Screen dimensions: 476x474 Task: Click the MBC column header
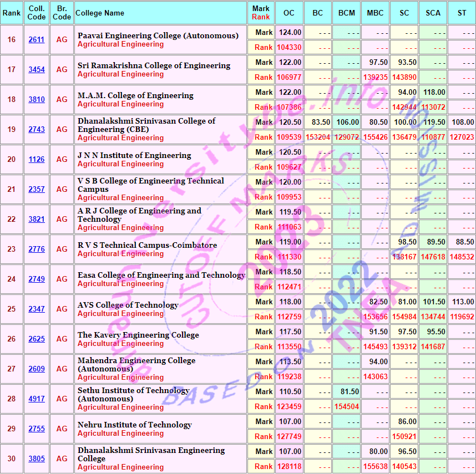pos(375,13)
